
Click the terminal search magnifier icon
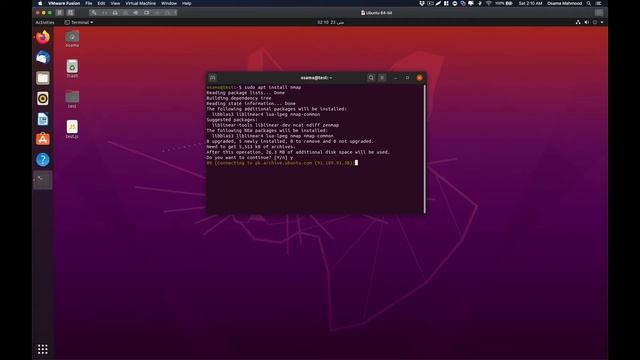[x=371, y=78]
